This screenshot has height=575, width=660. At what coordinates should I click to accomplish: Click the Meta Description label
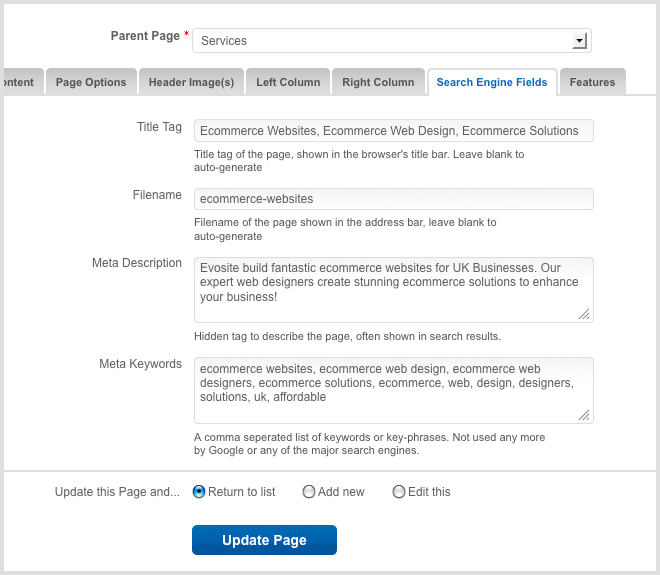coord(137,263)
